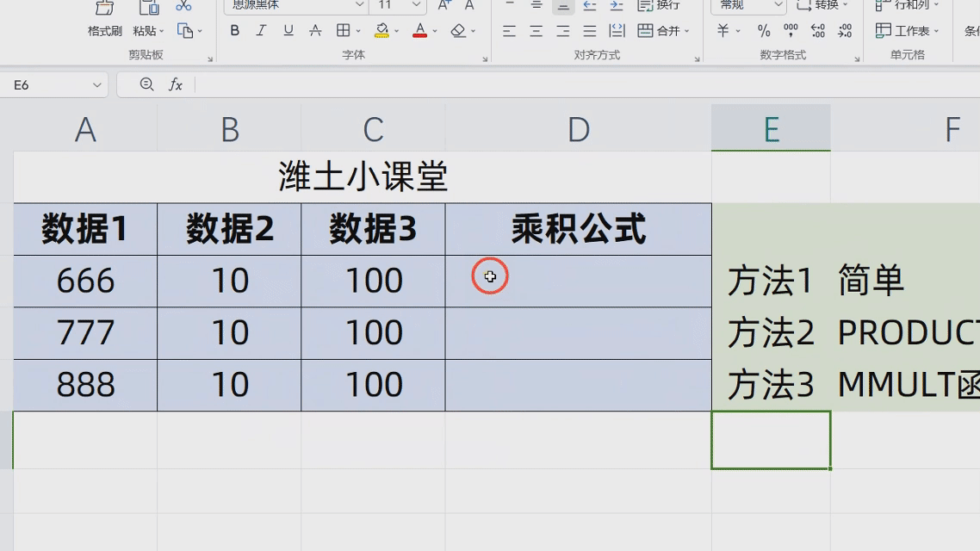Viewport: 980px width, 551px height.
Task: Click the cell containing 888
Action: coord(85,384)
